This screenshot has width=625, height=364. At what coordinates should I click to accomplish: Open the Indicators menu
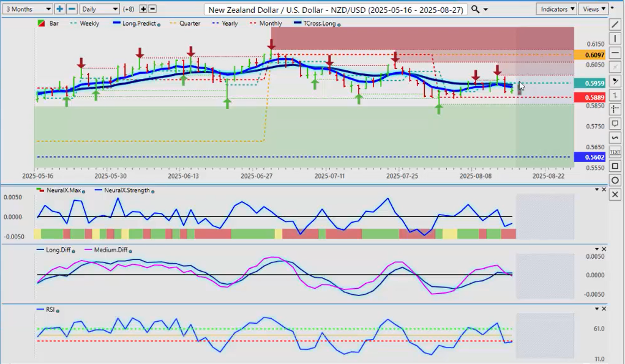[556, 9]
